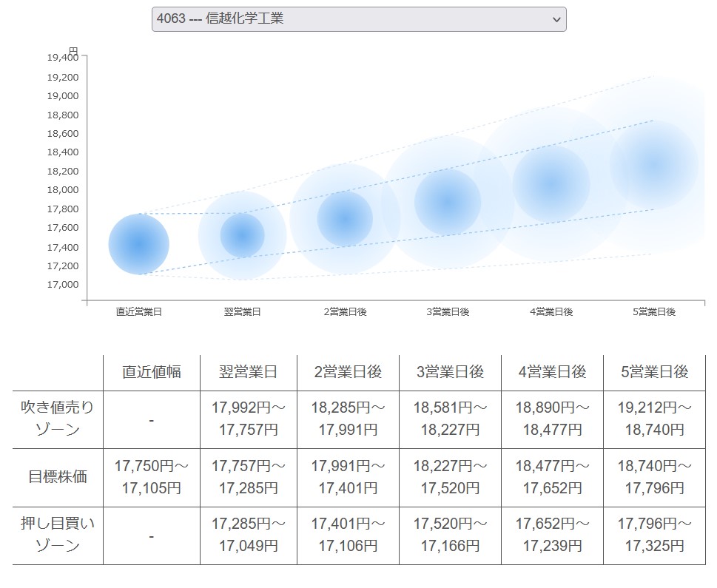Click the 2営業日後 forecast bubble in chart
This screenshot has height=588, width=717.
coord(346,219)
